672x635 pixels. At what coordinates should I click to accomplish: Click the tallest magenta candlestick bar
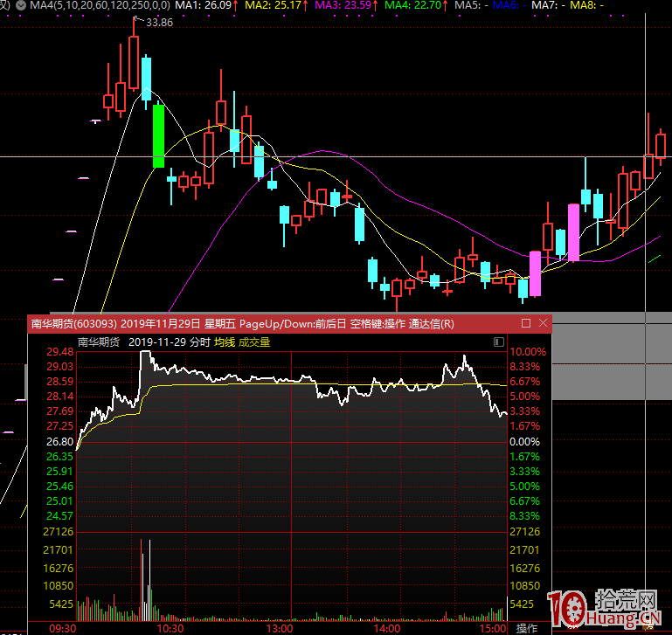[x=573, y=232]
